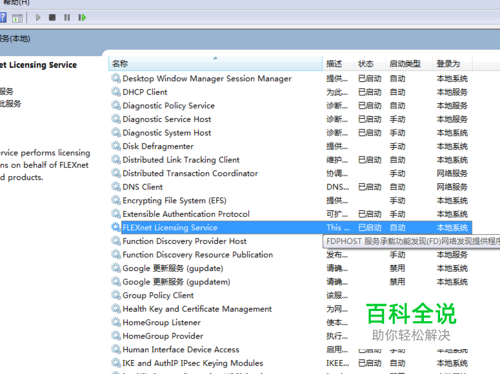Click DNS... description cell of DNS Client
500x374 pixels.
(337, 187)
